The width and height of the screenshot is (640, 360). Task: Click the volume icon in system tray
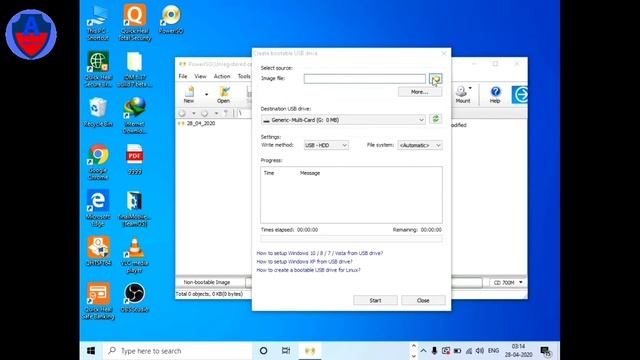click(480, 351)
